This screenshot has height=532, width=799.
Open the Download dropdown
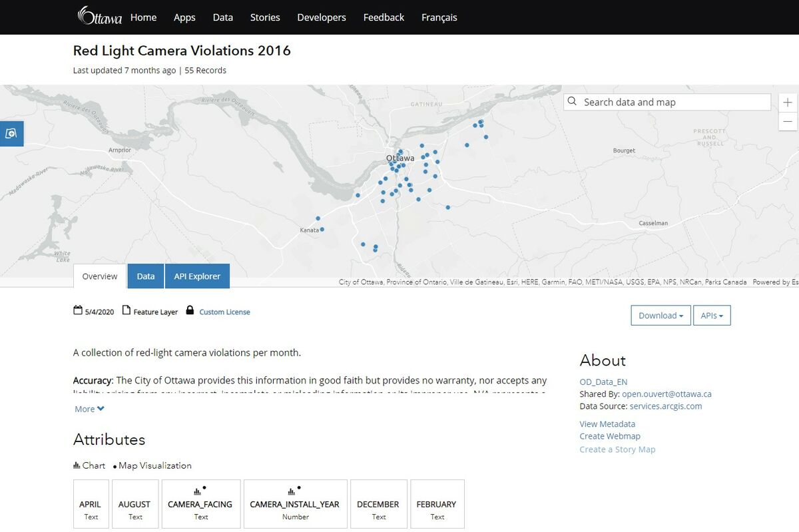click(x=660, y=315)
